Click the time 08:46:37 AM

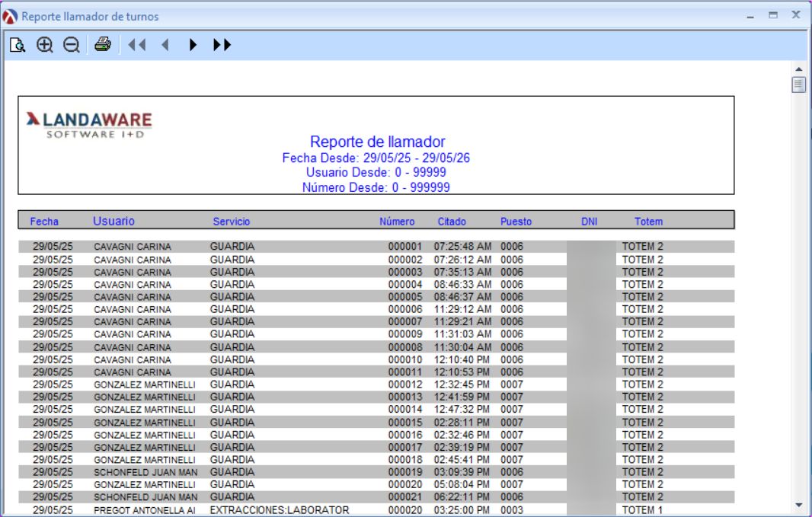[x=462, y=296]
